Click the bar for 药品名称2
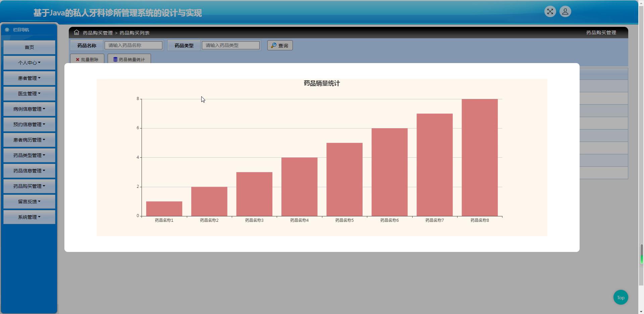This screenshot has height=314, width=644. pyautogui.click(x=209, y=201)
